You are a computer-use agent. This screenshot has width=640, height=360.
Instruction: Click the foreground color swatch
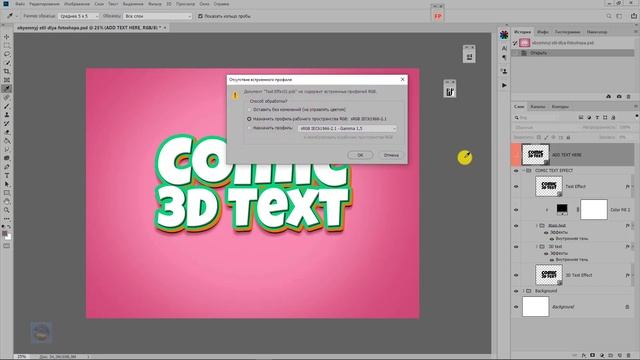click(x=4, y=234)
